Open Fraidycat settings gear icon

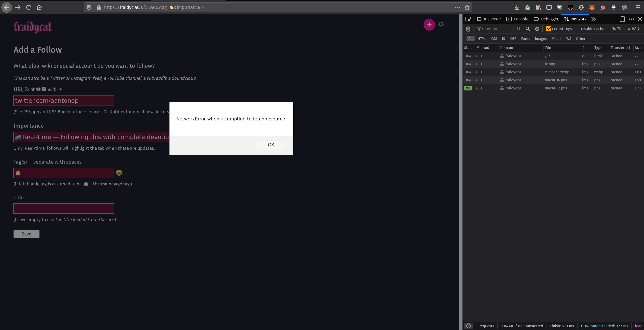441,24
